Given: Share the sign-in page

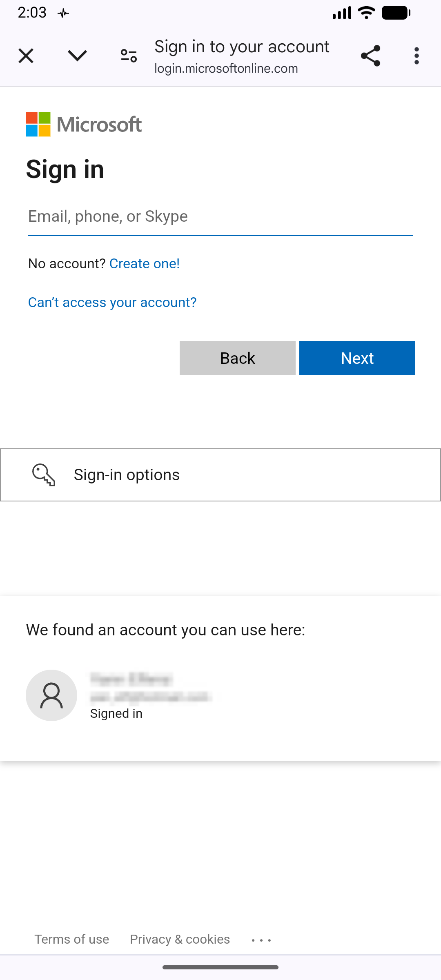Looking at the screenshot, I should click(x=371, y=56).
